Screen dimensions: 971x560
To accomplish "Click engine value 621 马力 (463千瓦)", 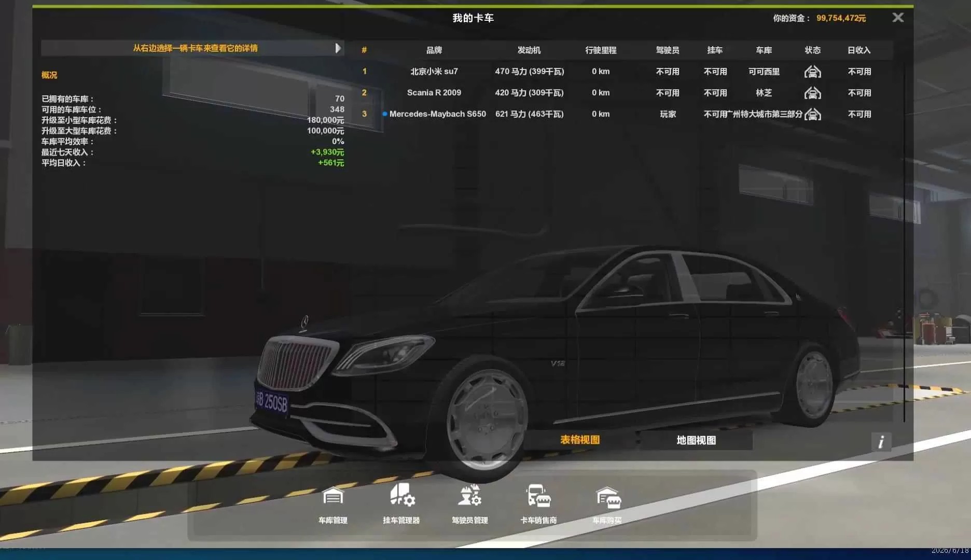I will click(x=529, y=114).
